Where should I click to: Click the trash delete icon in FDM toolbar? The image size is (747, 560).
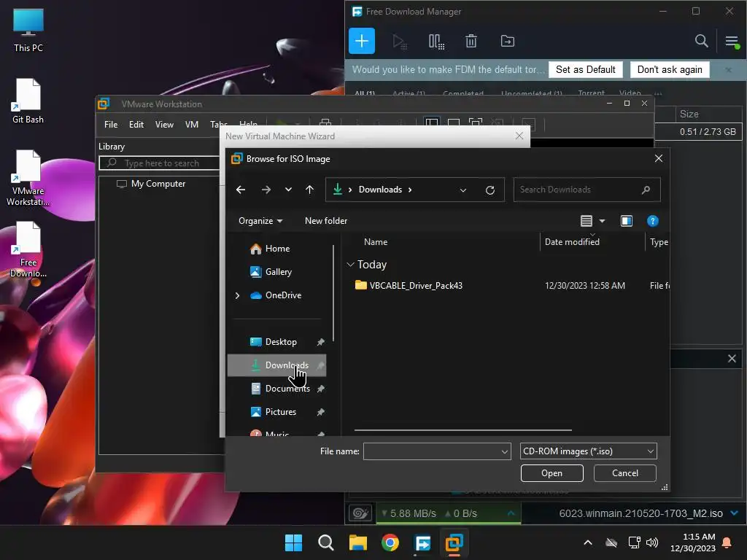pyautogui.click(x=471, y=42)
